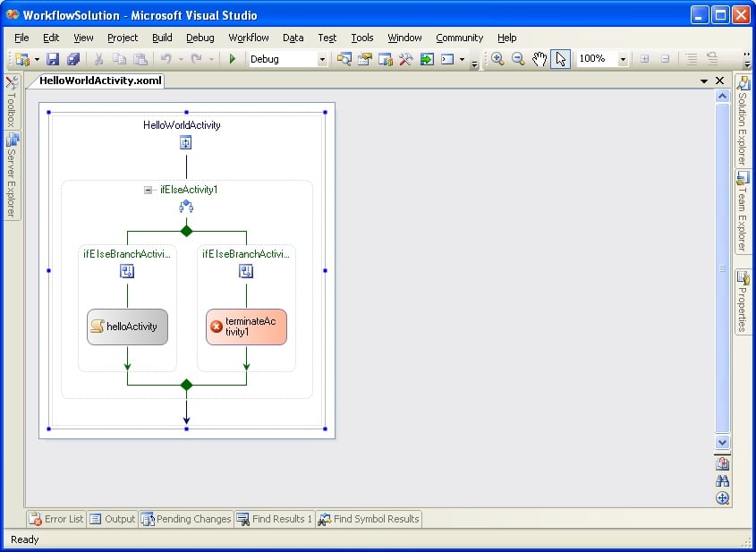Click the vertical scrollbar up arrow
The width and height of the screenshot is (756, 552).
tap(722, 96)
